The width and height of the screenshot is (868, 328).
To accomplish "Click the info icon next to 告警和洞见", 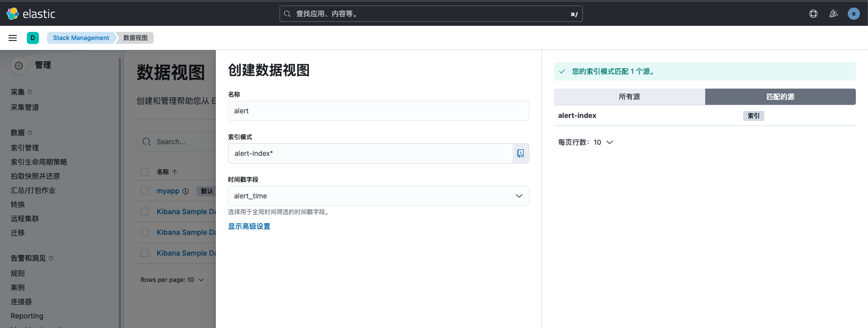I will tap(51, 258).
